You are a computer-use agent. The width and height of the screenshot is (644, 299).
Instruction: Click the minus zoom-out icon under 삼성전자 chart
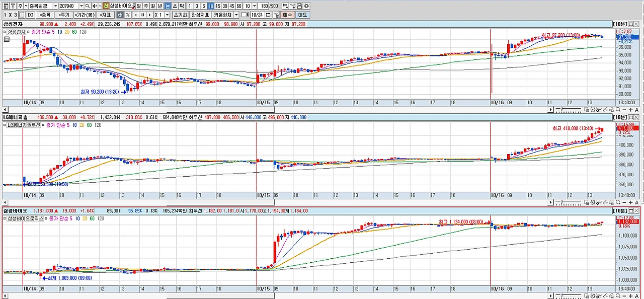coord(624,110)
